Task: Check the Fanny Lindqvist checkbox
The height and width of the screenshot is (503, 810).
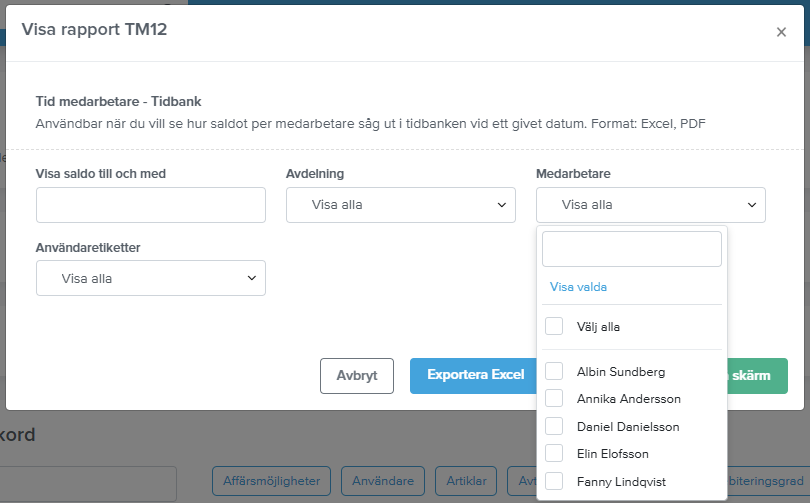Action: (x=554, y=481)
